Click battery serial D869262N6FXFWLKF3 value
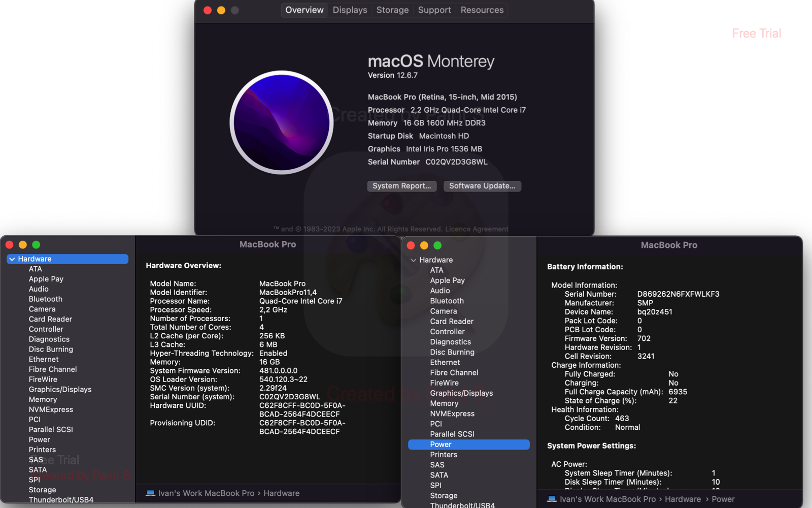 678,294
